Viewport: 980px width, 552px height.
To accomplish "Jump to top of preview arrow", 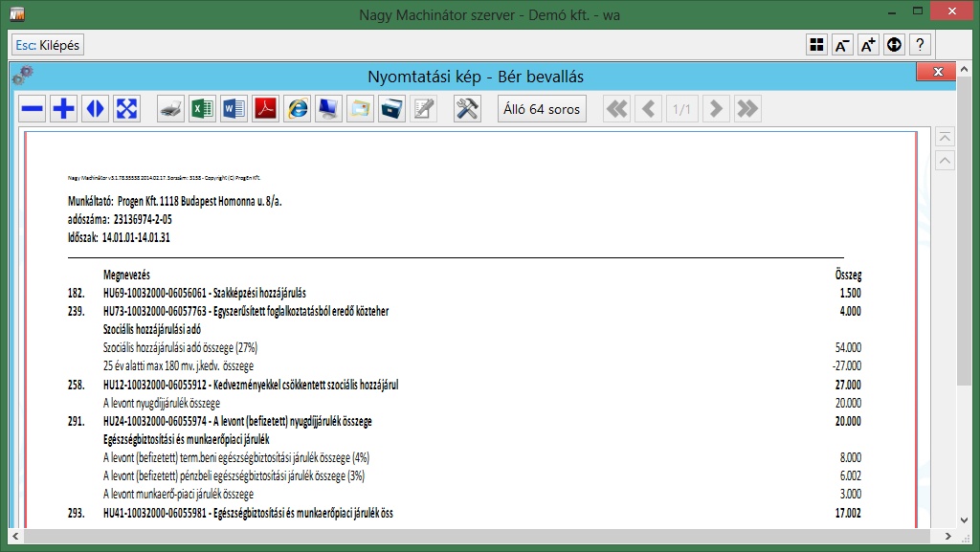I will [945, 137].
